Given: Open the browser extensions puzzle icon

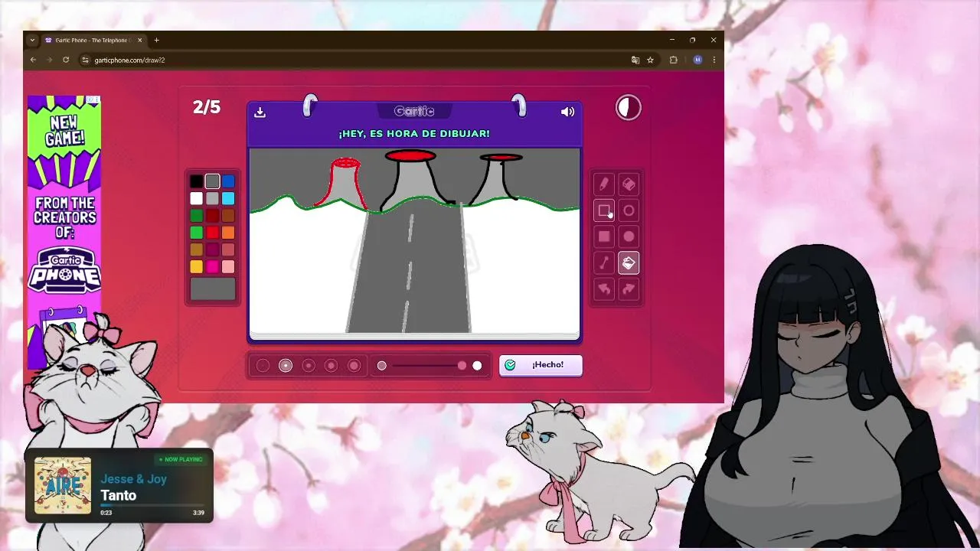Looking at the screenshot, I should [x=674, y=60].
